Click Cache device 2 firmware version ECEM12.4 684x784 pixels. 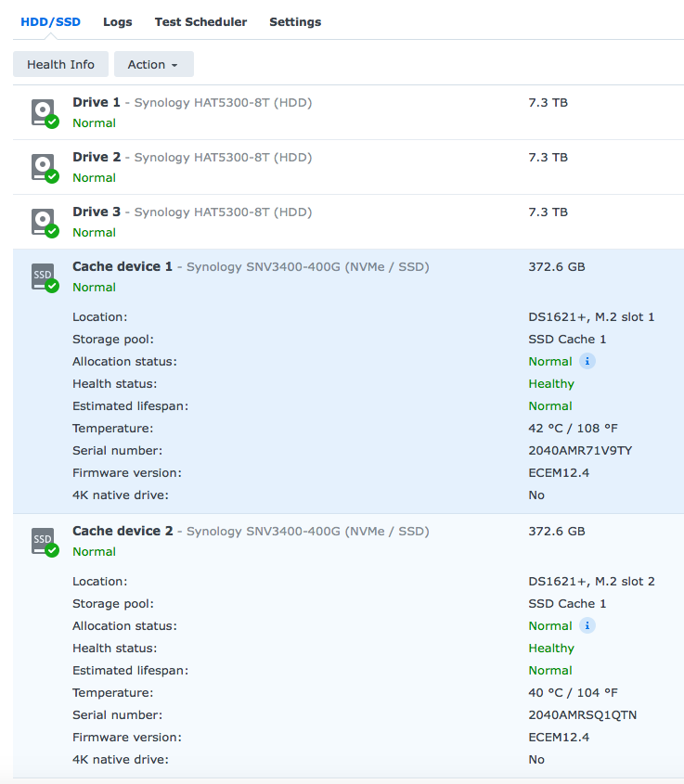pos(559,737)
